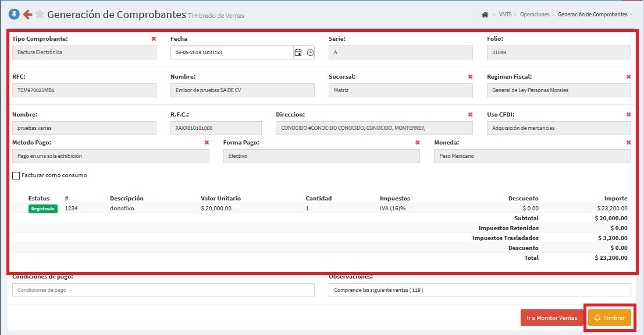Image resolution: width=644 pixels, height=335 pixels.
Task: Open the calendar picker for Fecha
Action: coord(298,52)
